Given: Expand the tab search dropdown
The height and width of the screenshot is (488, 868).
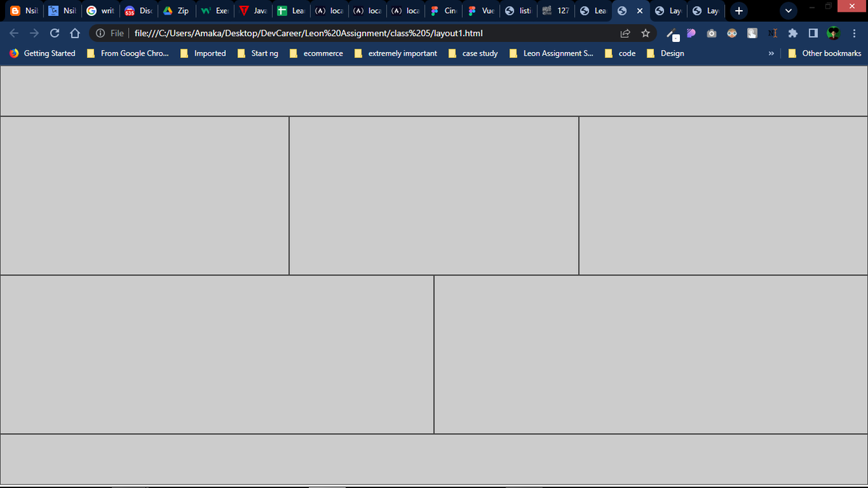Looking at the screenshot, I should click(x=788, y=11).
